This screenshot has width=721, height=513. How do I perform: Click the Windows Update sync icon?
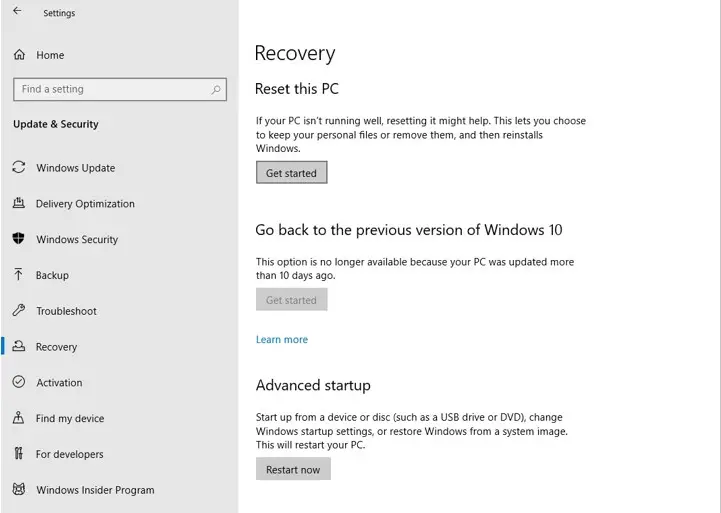(x=19, y=167)
